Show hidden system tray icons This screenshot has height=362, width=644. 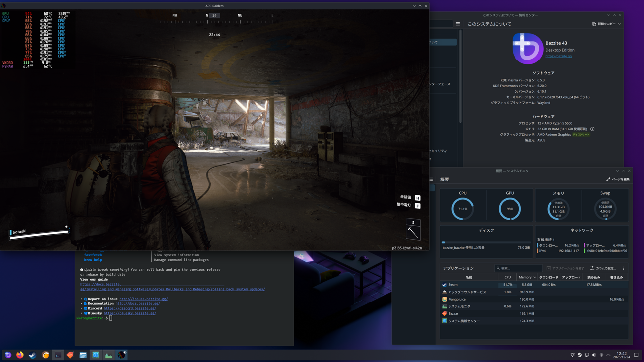coord(609,355)
